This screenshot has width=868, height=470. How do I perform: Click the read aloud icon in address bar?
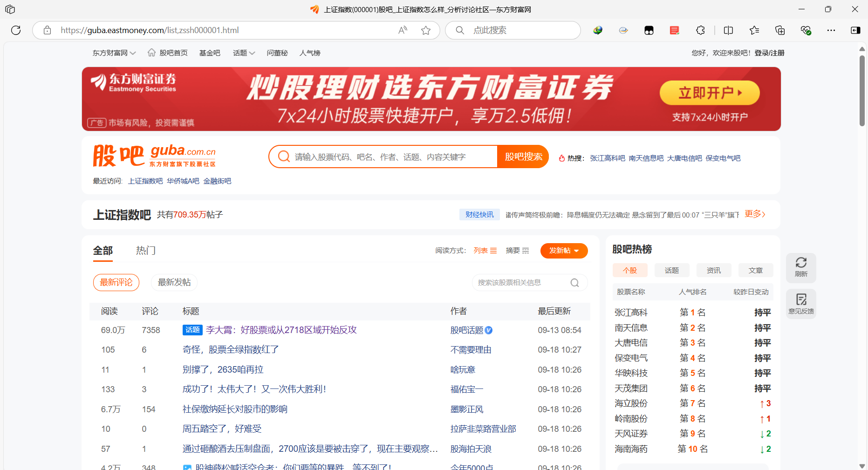[x=403, y=30]
